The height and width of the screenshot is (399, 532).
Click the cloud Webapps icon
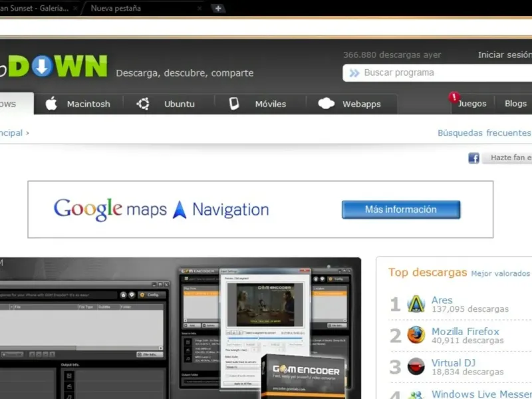(x=327, y=104)
